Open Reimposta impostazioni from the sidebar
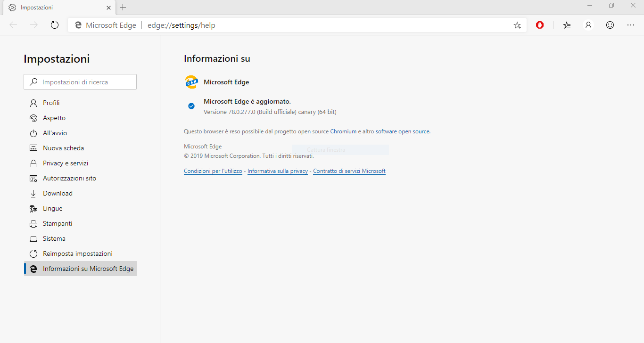Viewport: 644px width, 343px height. coord(77,253)
